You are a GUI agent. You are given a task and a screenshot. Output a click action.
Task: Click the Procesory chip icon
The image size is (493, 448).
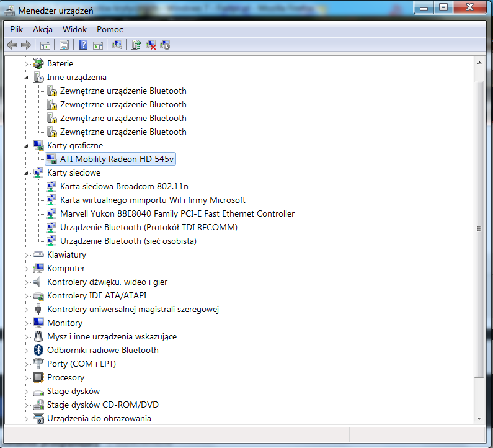coord(38,377)
